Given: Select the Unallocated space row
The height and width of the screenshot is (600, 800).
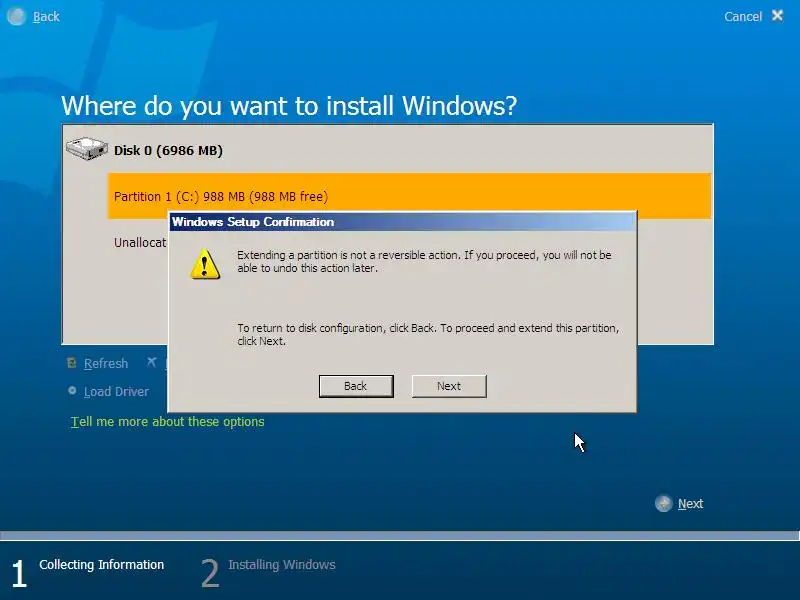Looking at the screenshot, I should (139, 242).
